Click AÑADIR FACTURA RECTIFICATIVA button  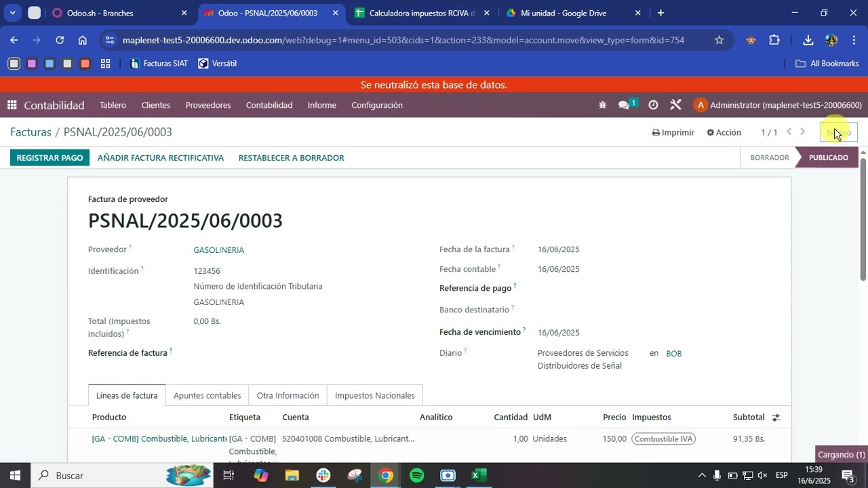[x=161, y=157]
